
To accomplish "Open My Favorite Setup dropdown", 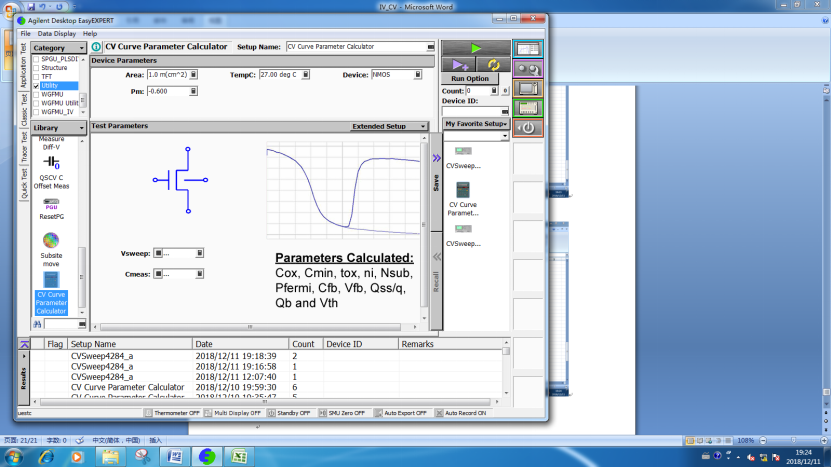I will pos(476,123).
